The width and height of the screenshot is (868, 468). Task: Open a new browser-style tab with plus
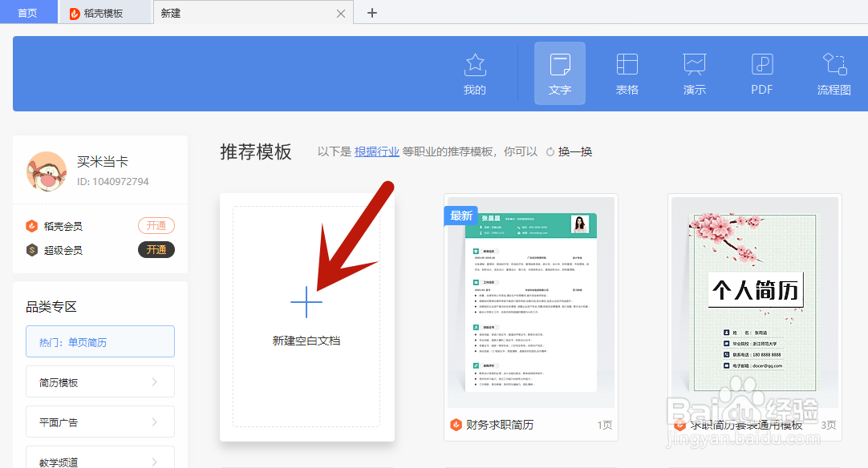371,13
